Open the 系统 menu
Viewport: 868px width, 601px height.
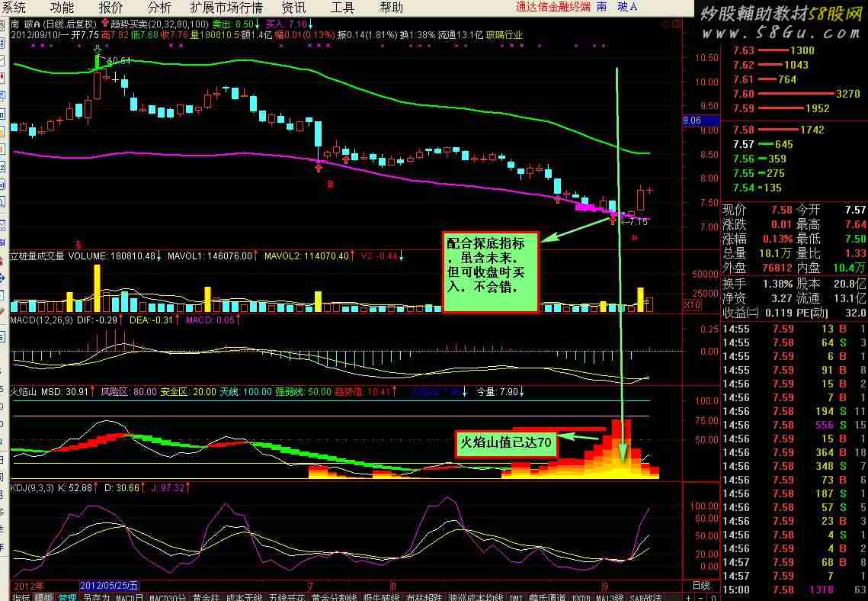click(x=13, y=7)
